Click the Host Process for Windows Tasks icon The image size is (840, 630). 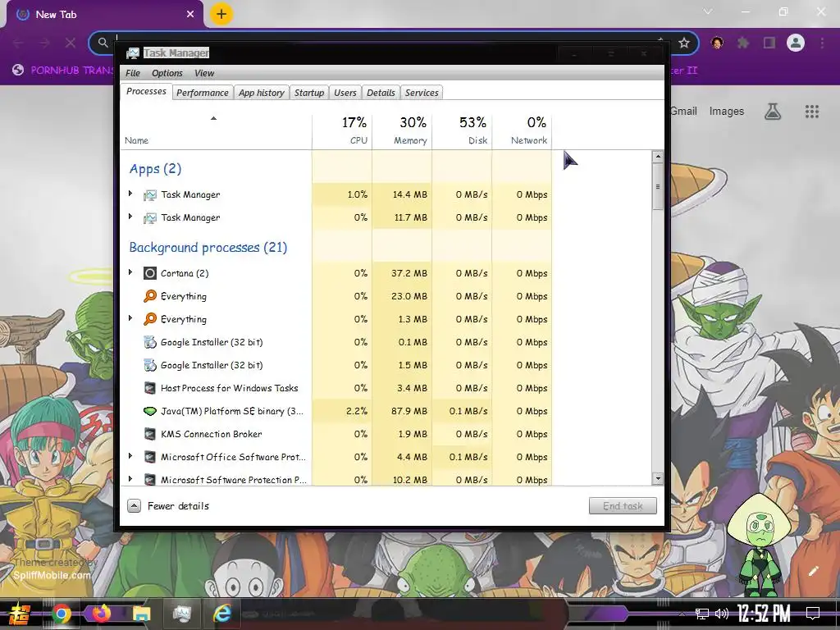point(150,388)
